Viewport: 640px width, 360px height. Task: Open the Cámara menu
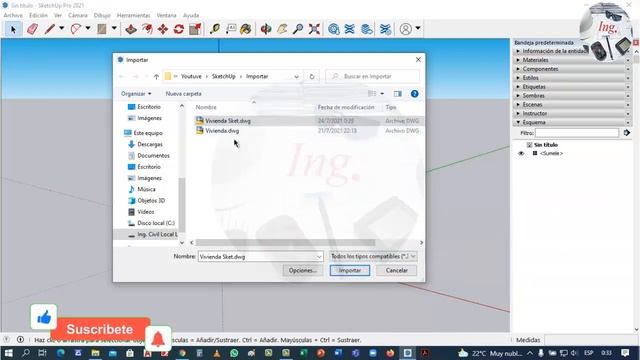tap(78, 15)
